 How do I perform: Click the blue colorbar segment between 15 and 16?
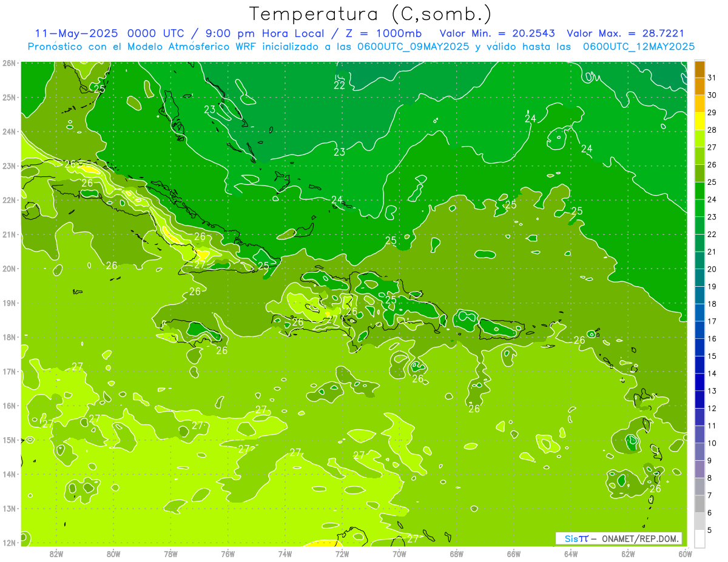tap(700, 347)
